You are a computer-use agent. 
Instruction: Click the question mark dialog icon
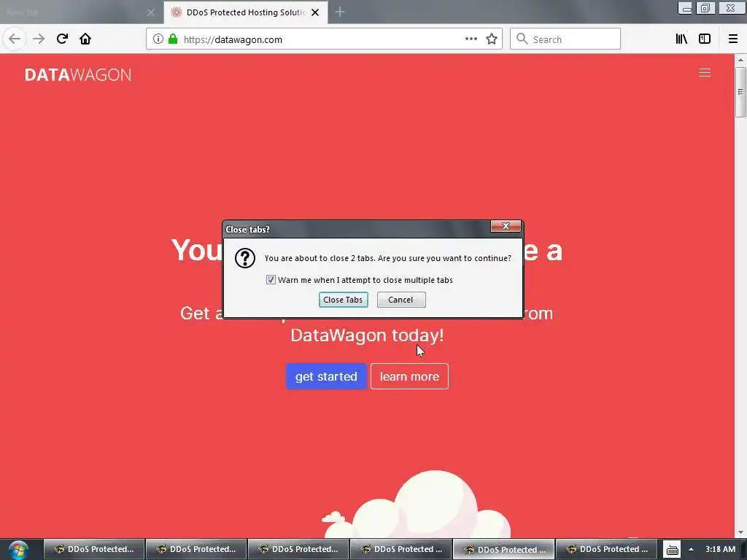(245, 258)
